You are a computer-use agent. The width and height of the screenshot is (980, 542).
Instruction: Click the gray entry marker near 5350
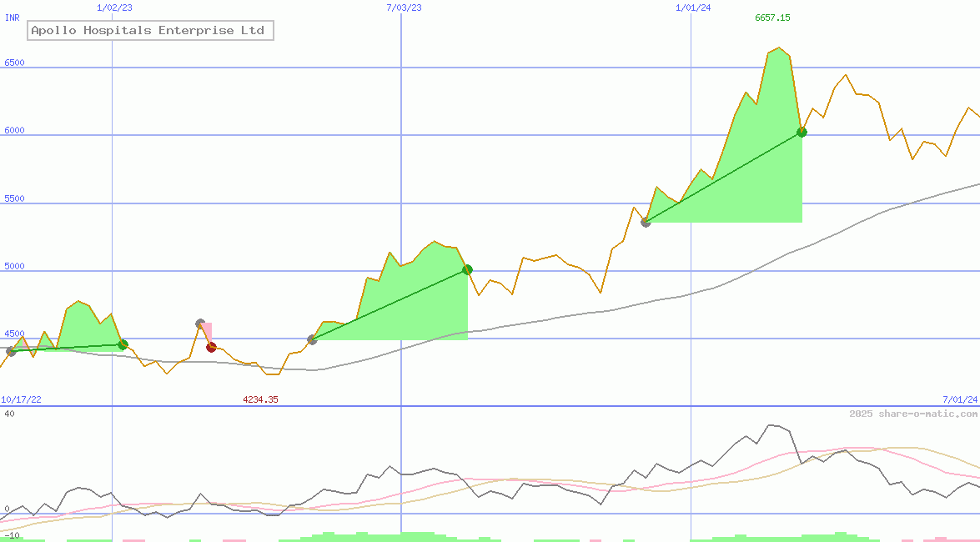pyautogui.click(x=646, y=222)
